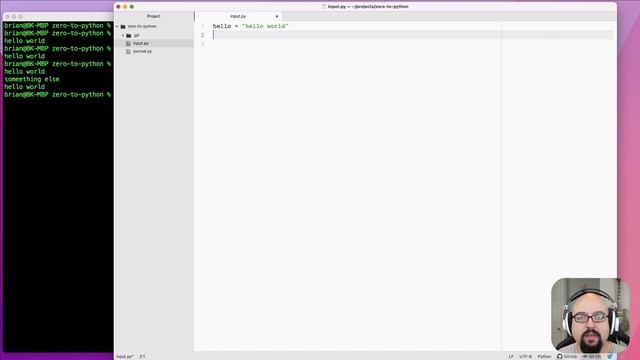Click the presenter webcam thumbnail
Viewport: 640px width, 360px height.
point(590,316)
